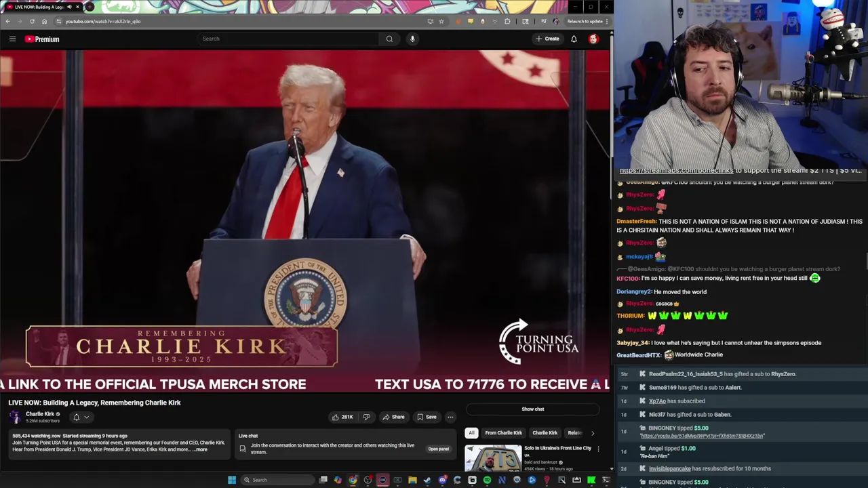Screen dimensions: 868x488
Task: Open Discord from the taskbar
Action: 442,480
